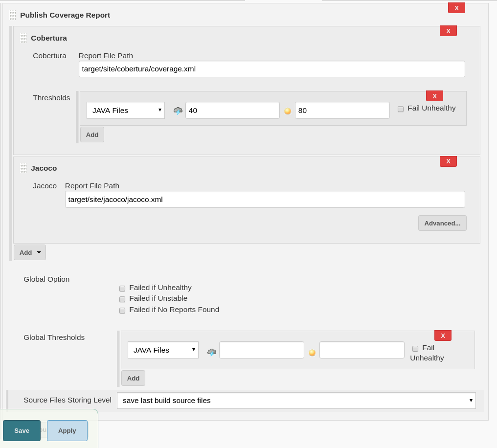Screen dimensions: 497x448
Task: Enable Fail Unhealthy in Global Thresholds
Action: click(x=415, y=349)
